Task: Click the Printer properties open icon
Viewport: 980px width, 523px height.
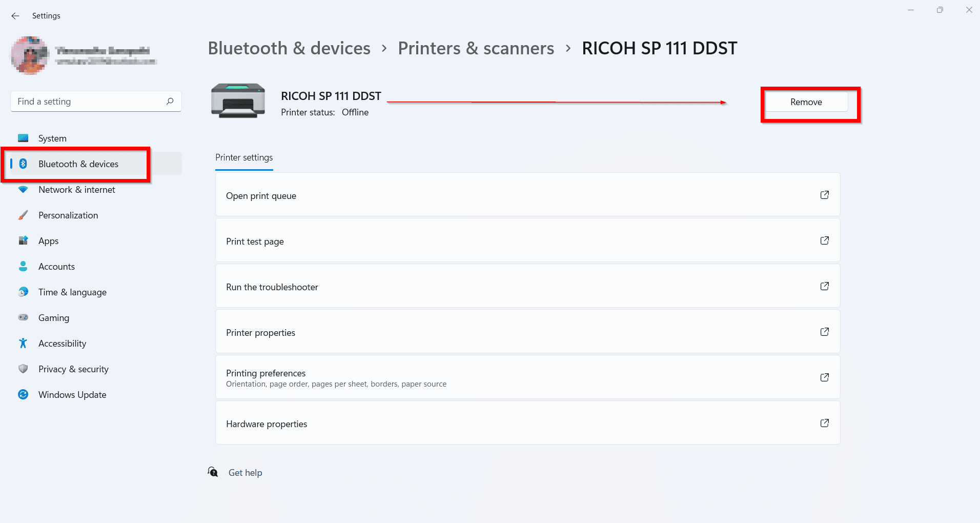Action: coord(824,332)
